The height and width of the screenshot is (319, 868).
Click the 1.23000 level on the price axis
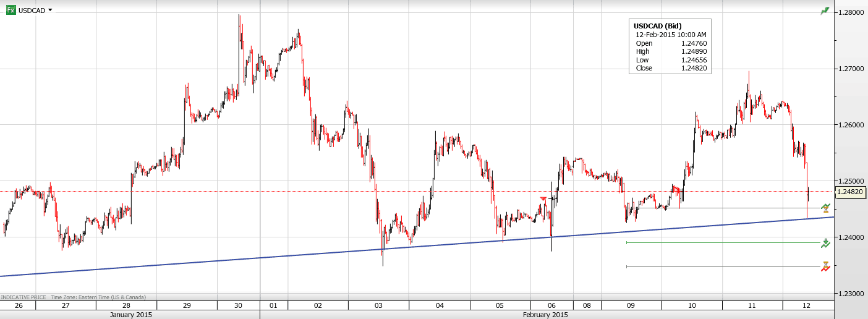[851, 294]
